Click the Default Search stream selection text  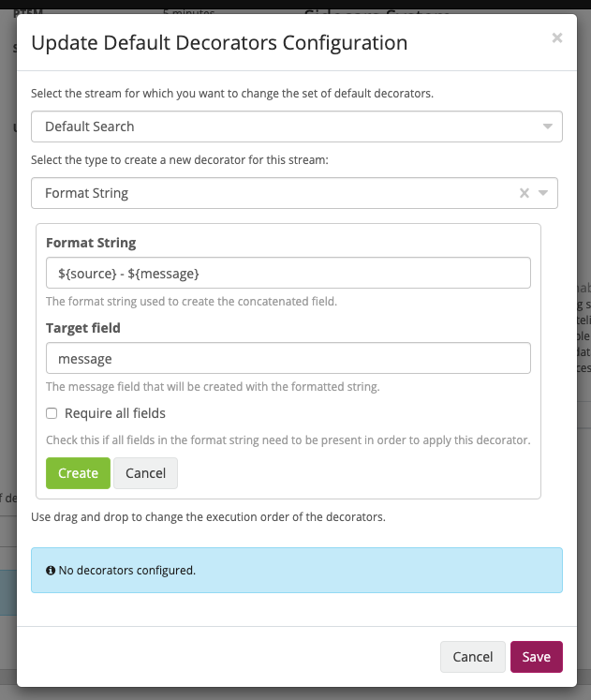[90, 127]
